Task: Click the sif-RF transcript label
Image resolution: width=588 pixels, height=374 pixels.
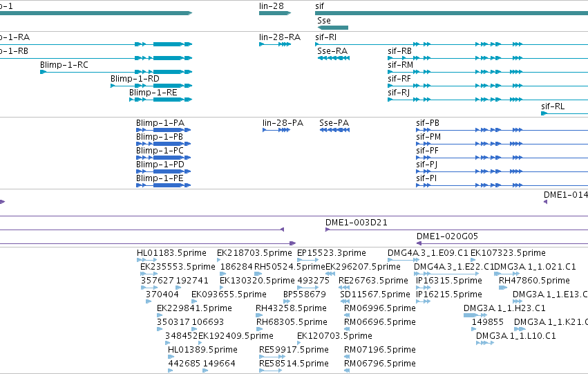Action: point(399,79)
